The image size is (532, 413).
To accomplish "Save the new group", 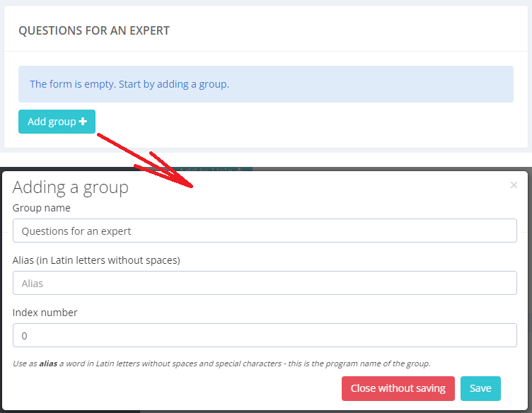I will [x=480, y=388].
